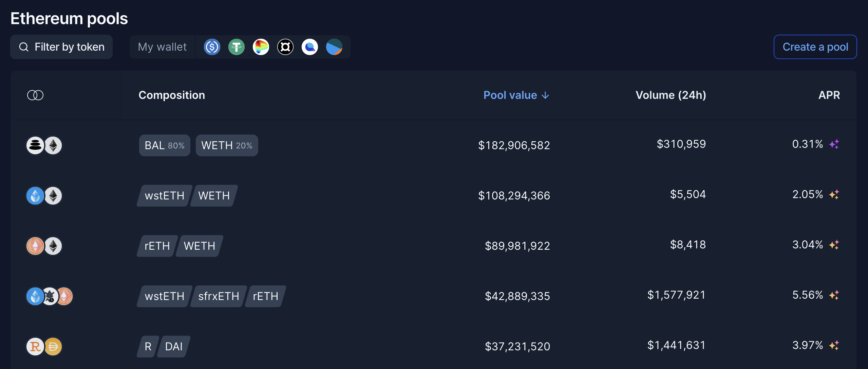Screen dimensions: 868x369
Task: Select the teal arrow token filter icon
Action: [334, 47]
